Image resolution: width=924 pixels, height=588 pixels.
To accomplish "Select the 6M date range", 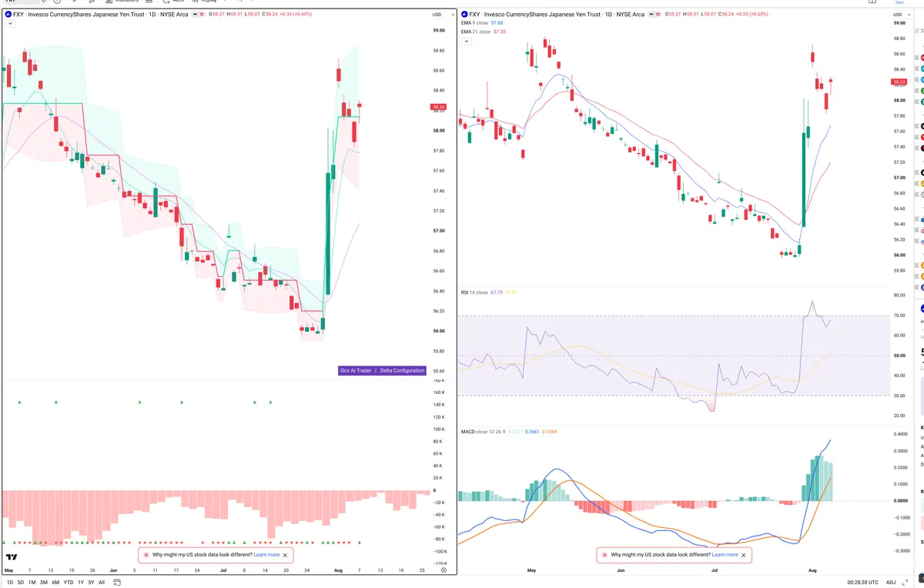I will [x=55, y=583].
